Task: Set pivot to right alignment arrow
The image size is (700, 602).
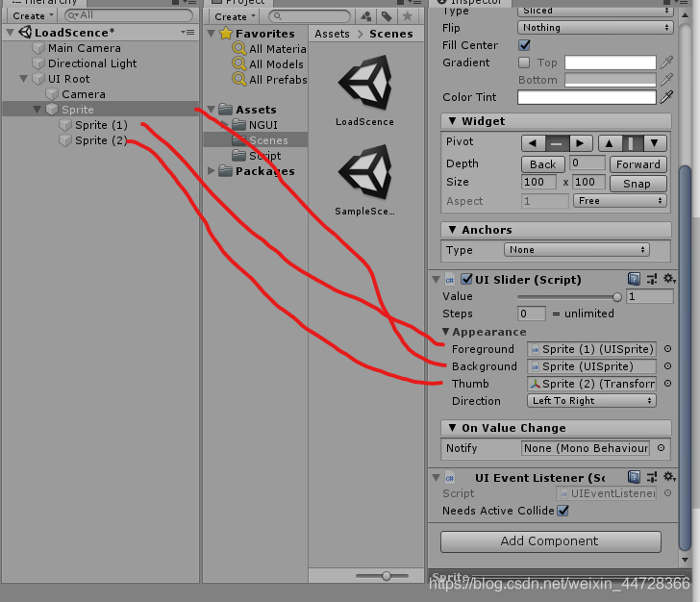Action: (x=581, y=143)
